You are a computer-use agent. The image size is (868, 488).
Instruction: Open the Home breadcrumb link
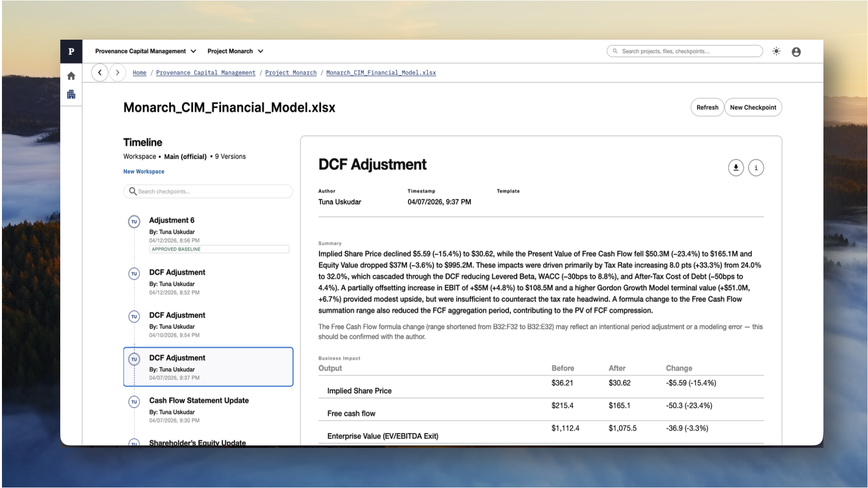click(x=140, y=73)
